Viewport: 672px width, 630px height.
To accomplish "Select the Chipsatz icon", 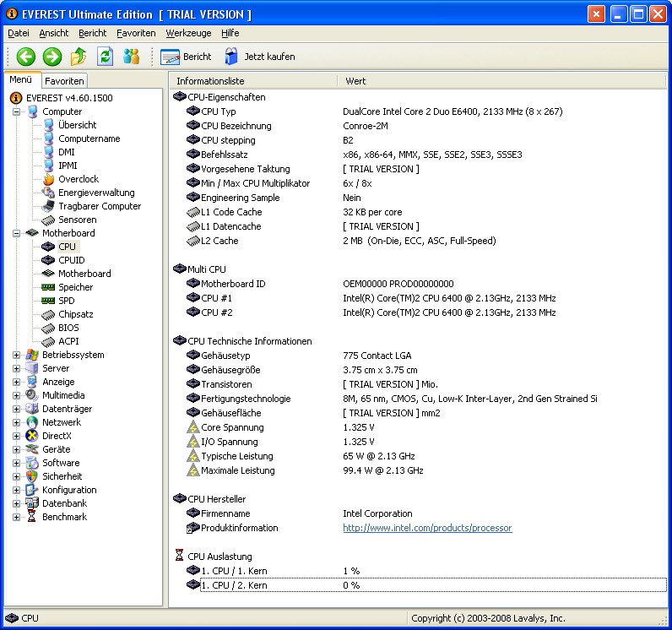I will click(48, 314).
